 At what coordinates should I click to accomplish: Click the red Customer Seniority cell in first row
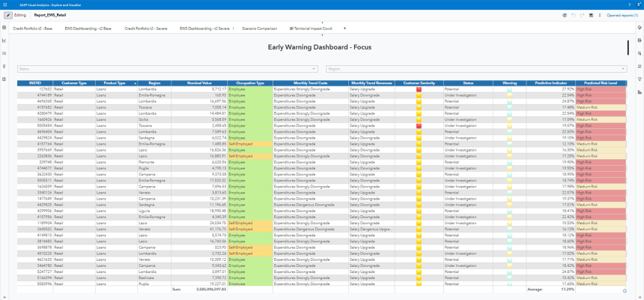[419, 88]
